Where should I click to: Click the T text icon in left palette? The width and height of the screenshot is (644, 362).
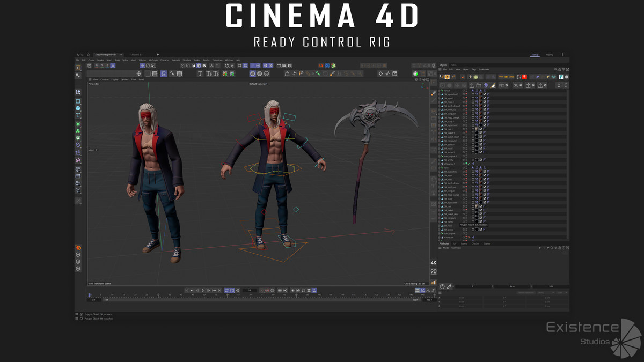(x=78, y=115)
